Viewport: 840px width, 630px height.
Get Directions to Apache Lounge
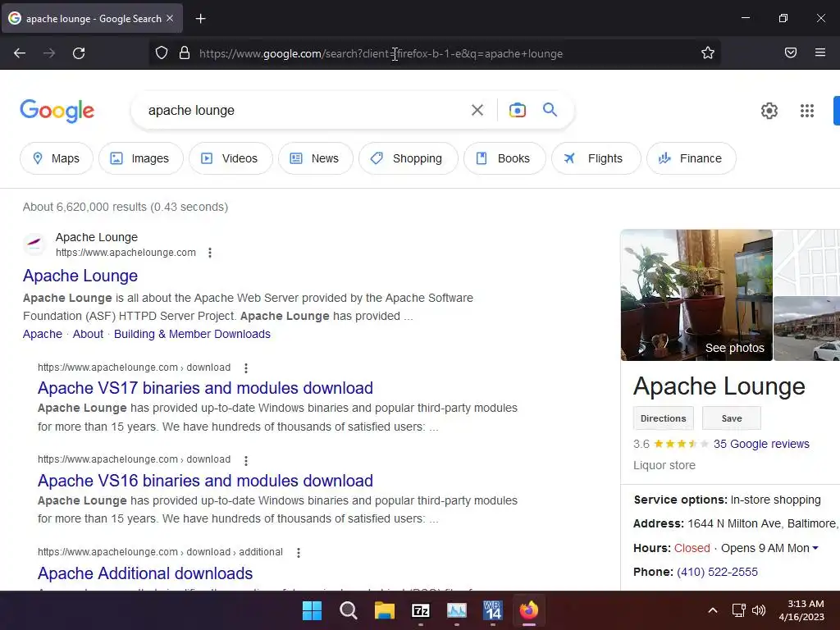(663, 418)
